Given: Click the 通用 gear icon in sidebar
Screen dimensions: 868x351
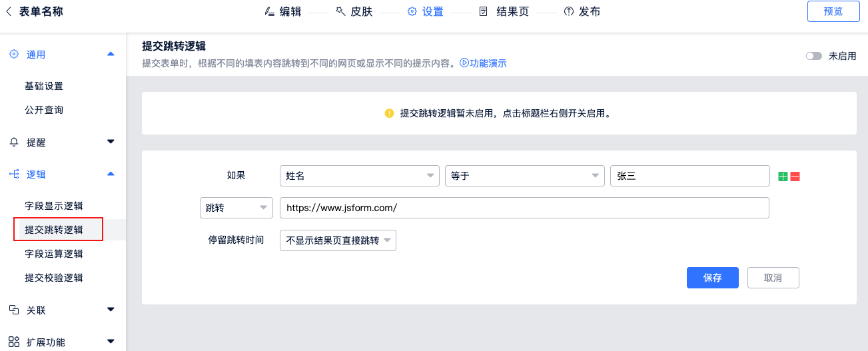Looking at the screenshot, I should pyautogui.click(x=14, y=55).
